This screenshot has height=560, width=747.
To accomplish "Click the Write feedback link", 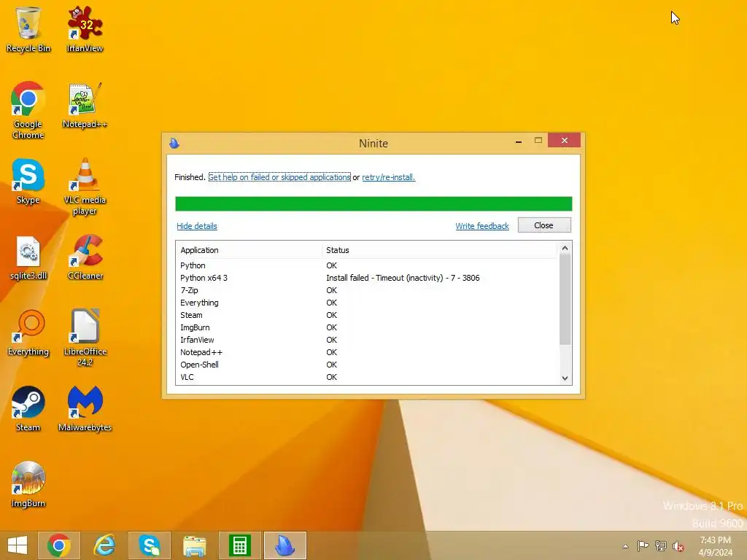I will click(x=482, y=226).
